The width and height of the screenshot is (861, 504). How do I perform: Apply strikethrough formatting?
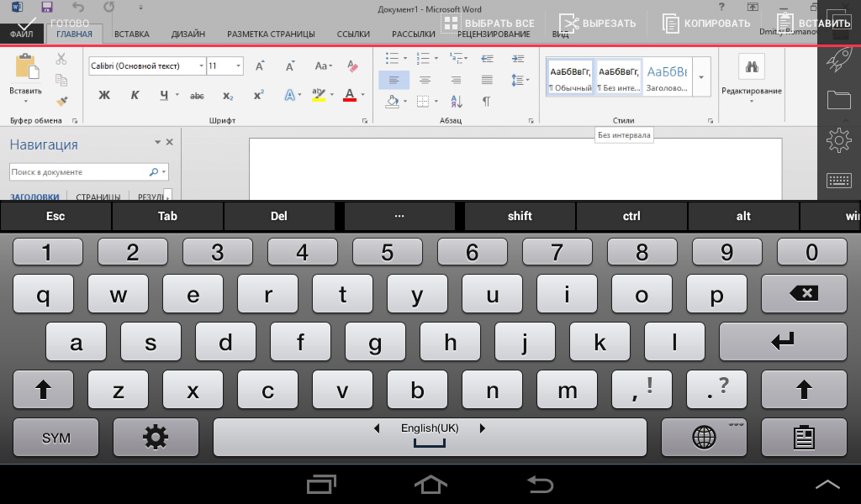click(197, 96)
